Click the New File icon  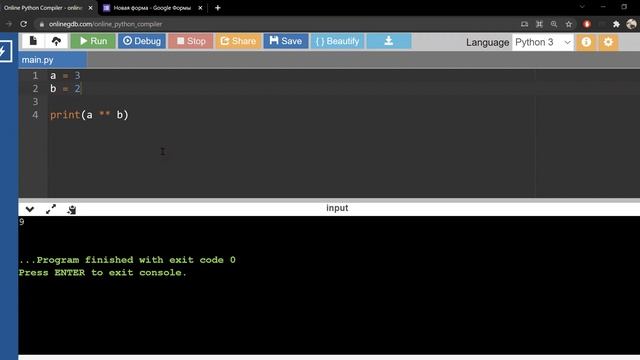click(33, 41)
